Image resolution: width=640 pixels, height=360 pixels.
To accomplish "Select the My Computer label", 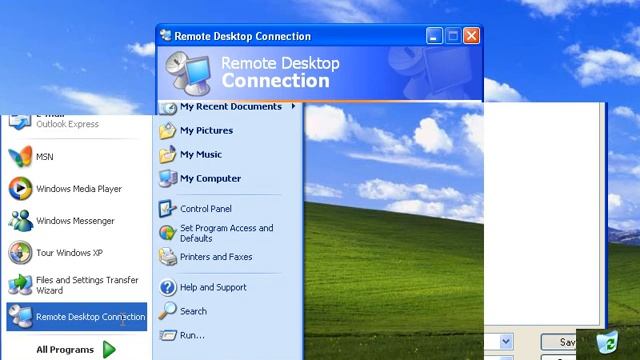I will (x=211, y=179).
